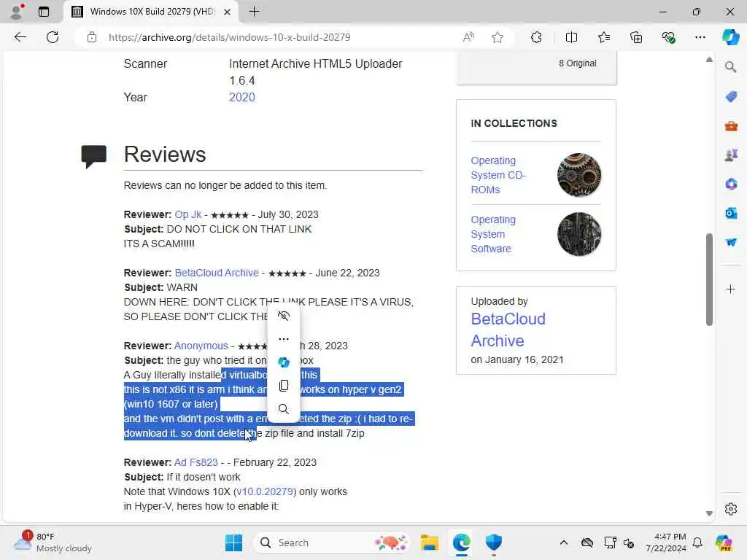Open sidebar Microsoft 365 icon
The image size is (747, 560).
pos(731,184)
